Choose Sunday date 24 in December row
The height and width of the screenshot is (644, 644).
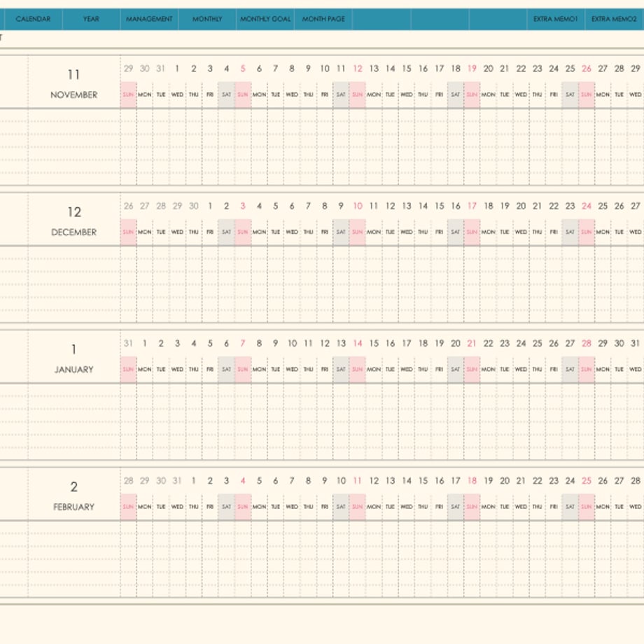tap(587, 206)
